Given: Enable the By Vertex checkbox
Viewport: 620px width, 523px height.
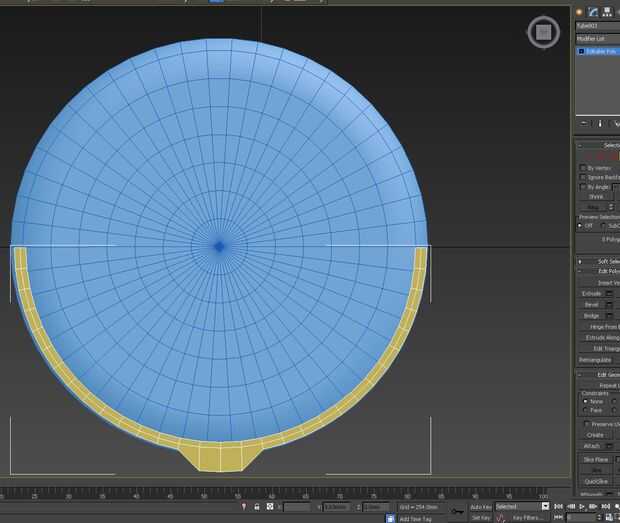Looking at the screenshot, I should [582, 168].
